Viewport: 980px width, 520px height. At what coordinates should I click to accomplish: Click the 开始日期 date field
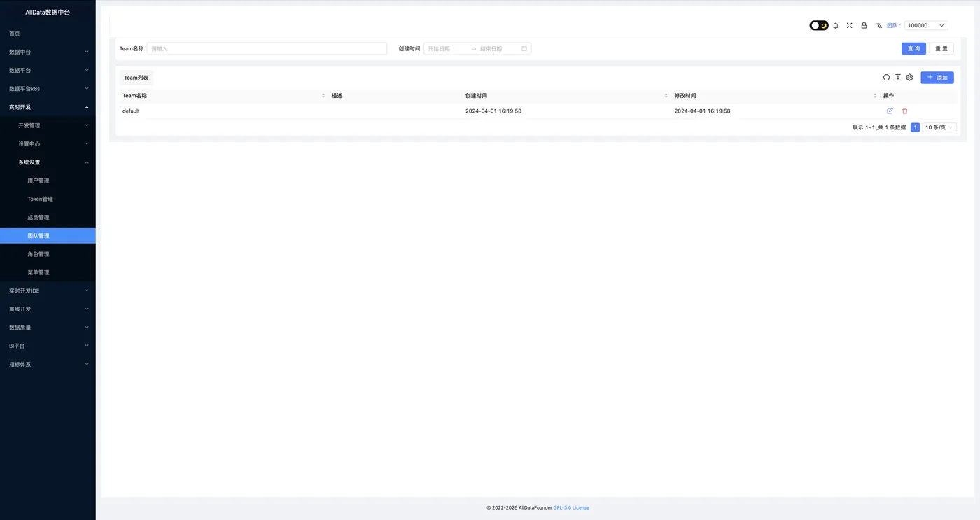tap(447, 48)
